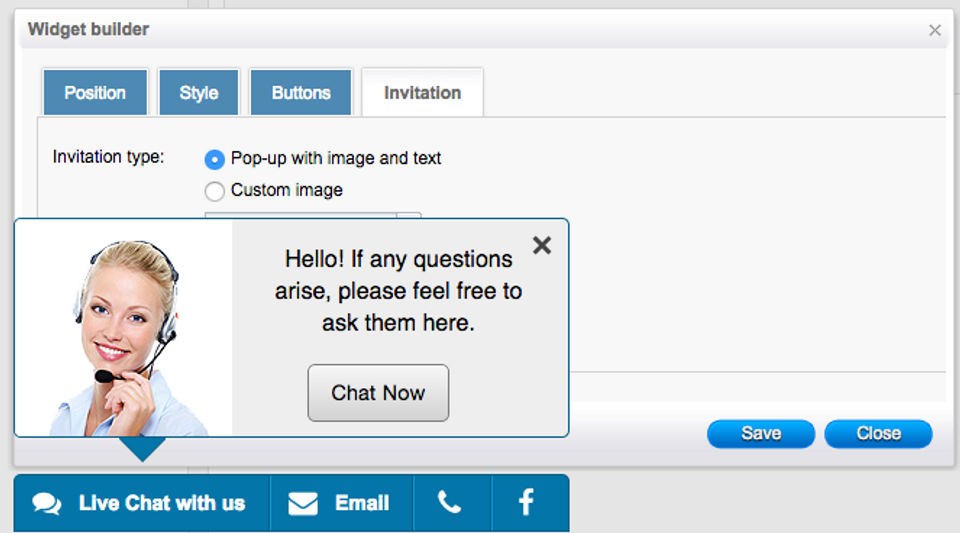The width and height of the screenshot is (960, 533).
Task: Click the Email label in widget bar
Action: 362,503
